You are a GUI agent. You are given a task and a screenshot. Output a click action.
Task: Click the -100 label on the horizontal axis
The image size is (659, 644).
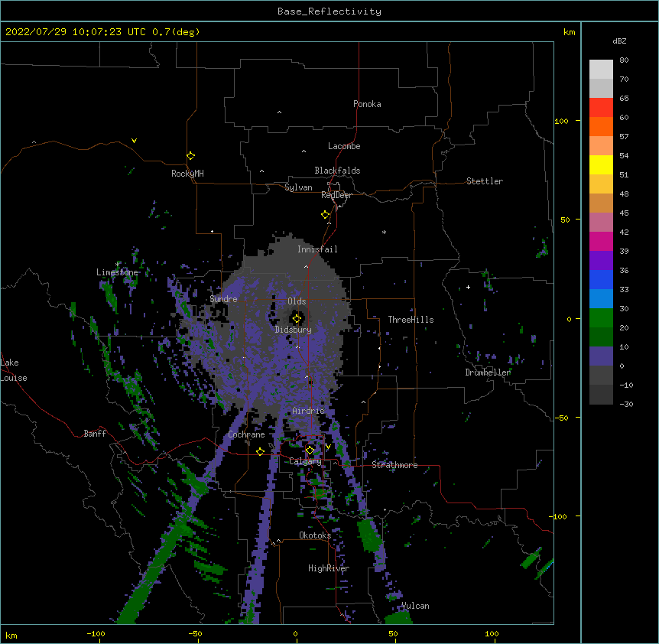pyautogui.click(x=96, y=633)
